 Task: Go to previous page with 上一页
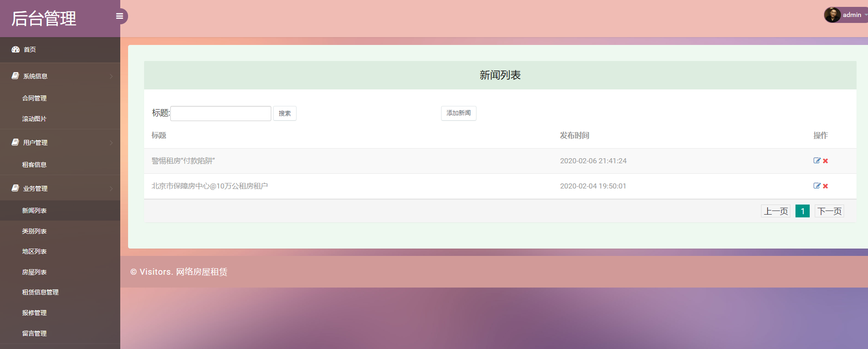776,211
